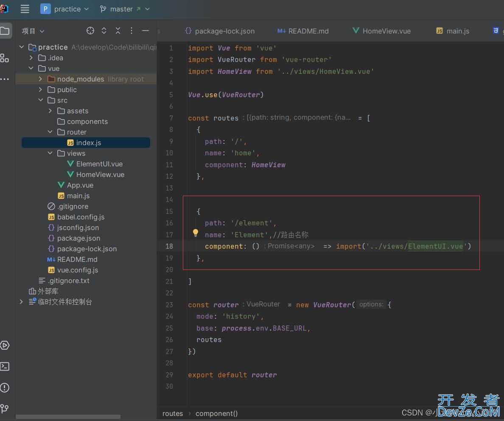Collapse the router folder
Viewport: 504px width, 421px height.
(50, 132)
